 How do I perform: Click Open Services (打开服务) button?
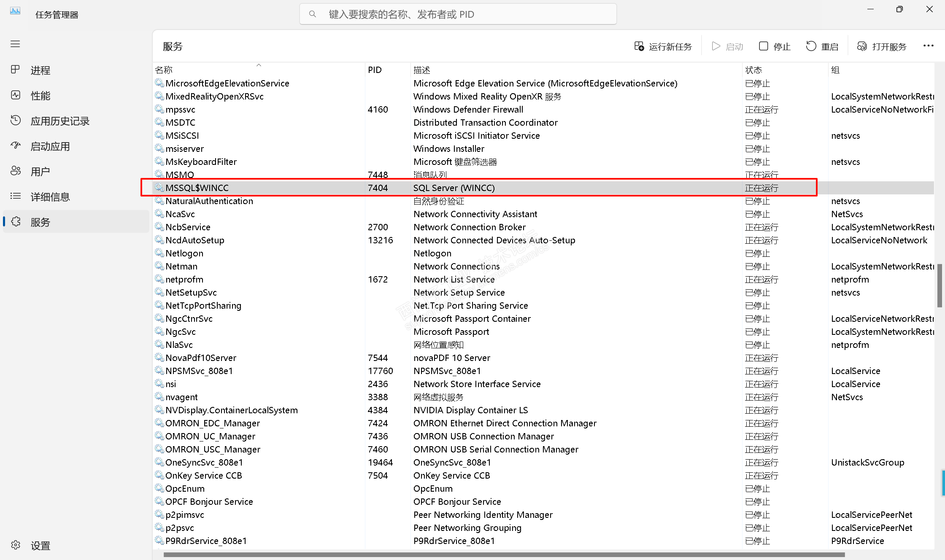(x=882, y=46)
